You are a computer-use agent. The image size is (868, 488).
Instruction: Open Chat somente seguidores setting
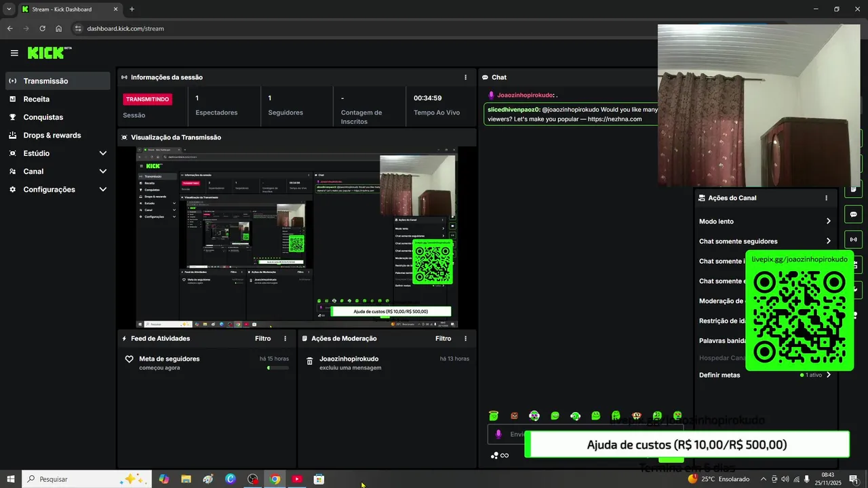pos(765,241)
